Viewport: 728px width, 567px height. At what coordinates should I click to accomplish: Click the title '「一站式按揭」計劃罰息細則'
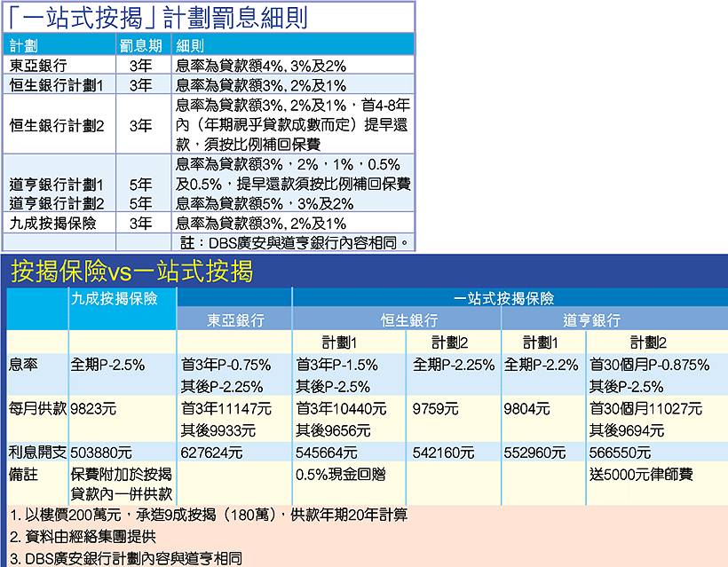pyautogui.click(x=157, y=17)
